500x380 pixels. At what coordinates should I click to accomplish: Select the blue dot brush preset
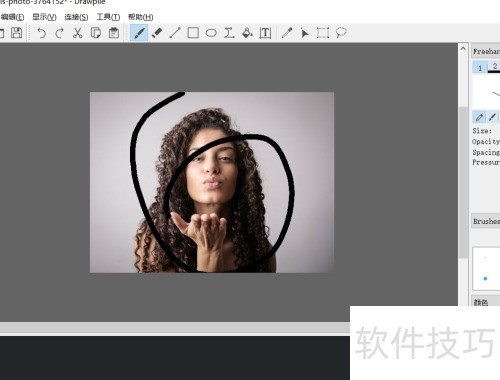click(x=485, y=278)
